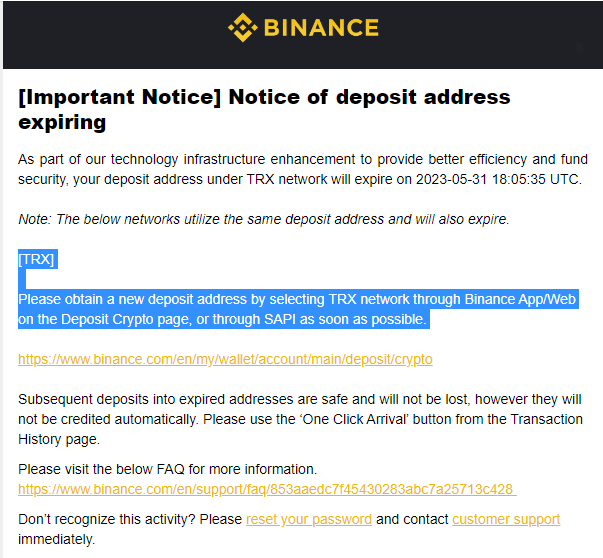The height and width of the screenshot is (558, 603).
Task: Click the word 'immediately' at the bottom
Action: pyautogui.click(x=56, y=539)
